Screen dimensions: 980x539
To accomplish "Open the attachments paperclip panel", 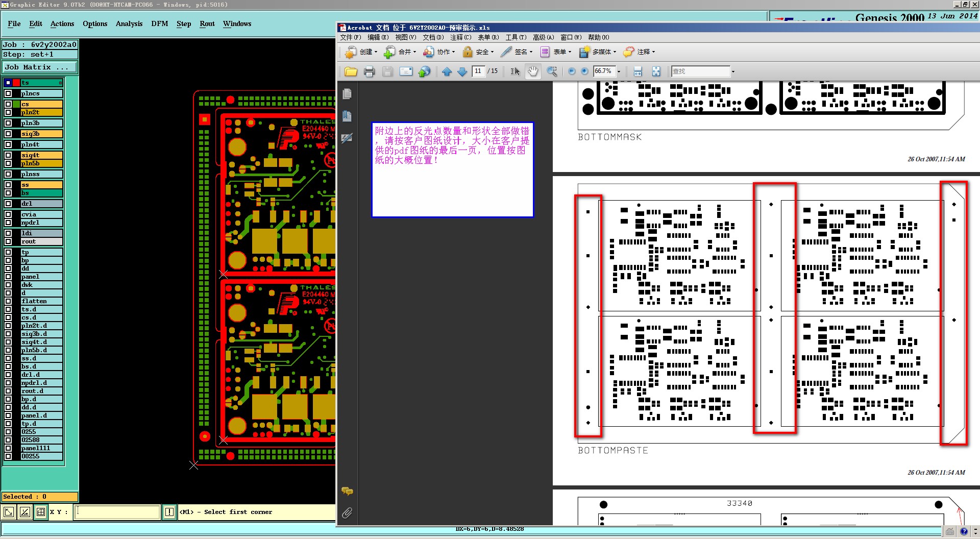I will 347,513.
